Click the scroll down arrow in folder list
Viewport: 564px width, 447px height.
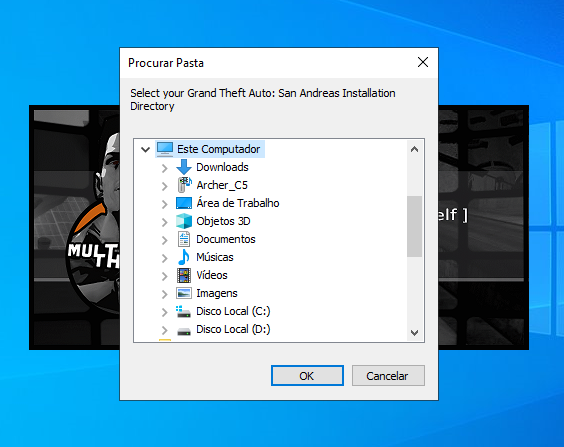click(414, 333)
